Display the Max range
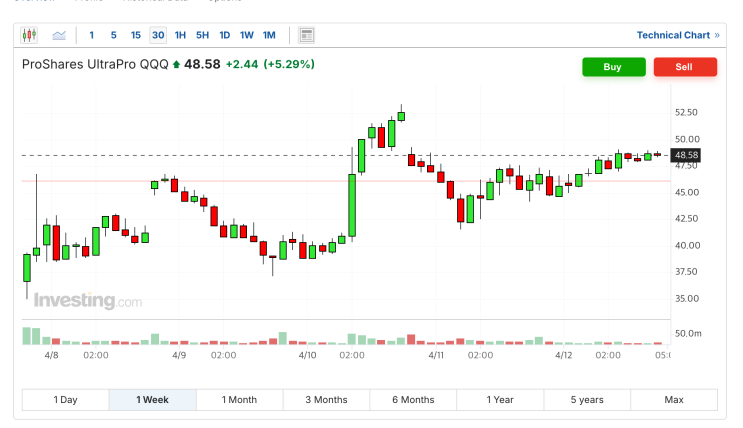The width and height of the screenshot is (743, 428). pyautogui.click(x=674, y=400)
